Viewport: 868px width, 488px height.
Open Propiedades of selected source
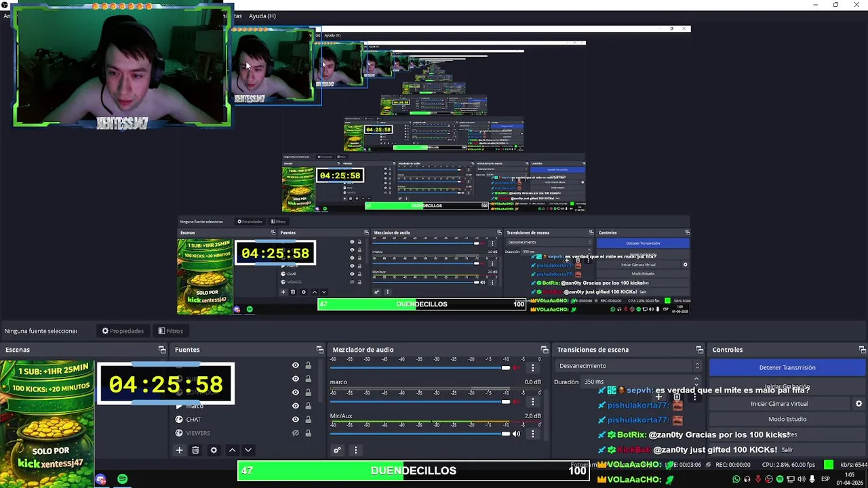(123, 331)
